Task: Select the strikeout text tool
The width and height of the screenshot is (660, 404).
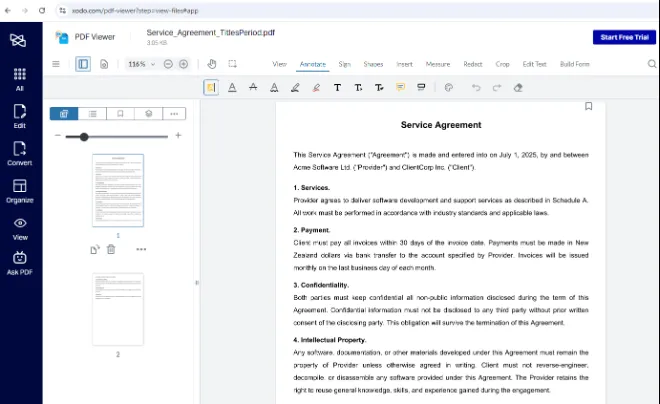Action: click(x=253, y=88)
